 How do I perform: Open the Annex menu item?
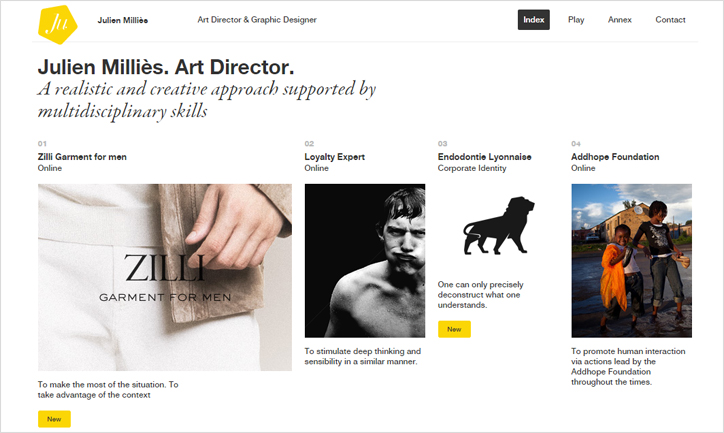tap(619, 20)
